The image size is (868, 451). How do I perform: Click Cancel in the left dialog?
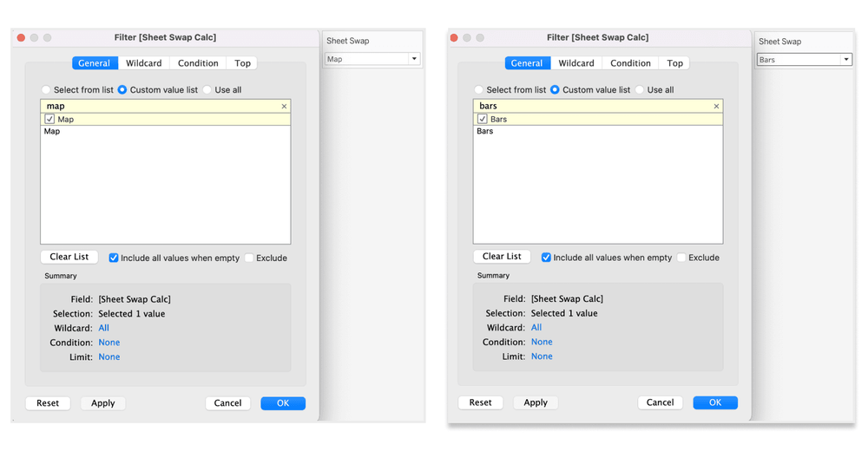pyautogui.click(x=227, y=403)
